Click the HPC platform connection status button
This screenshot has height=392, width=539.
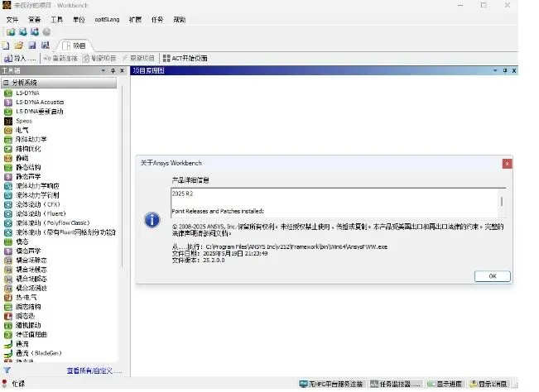(x=332, y=384)
